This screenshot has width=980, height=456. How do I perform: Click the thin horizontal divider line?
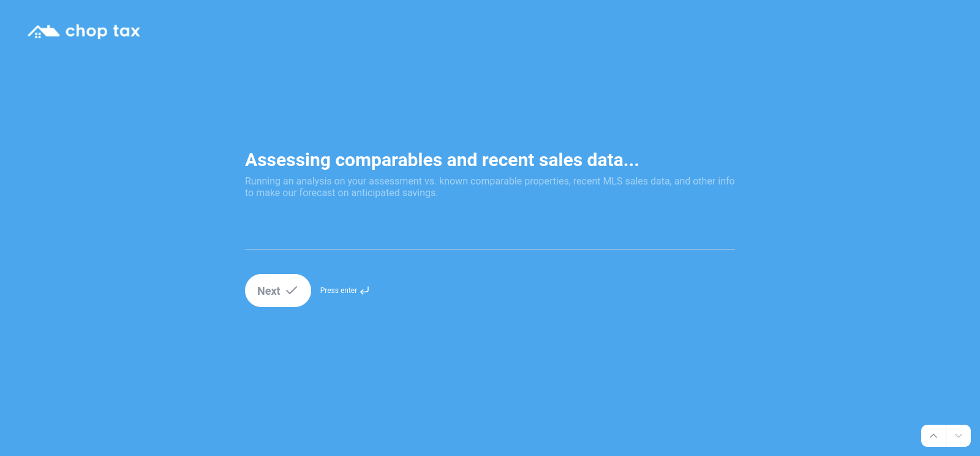pyautogui.click(x=490, y=249)
